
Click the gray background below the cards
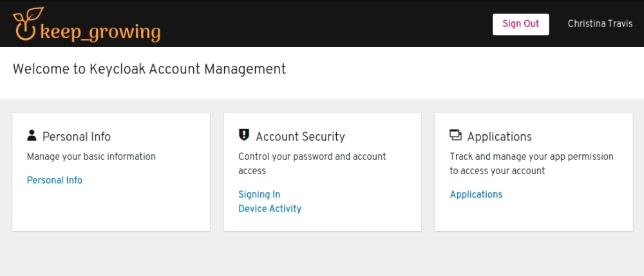(322, 254)
